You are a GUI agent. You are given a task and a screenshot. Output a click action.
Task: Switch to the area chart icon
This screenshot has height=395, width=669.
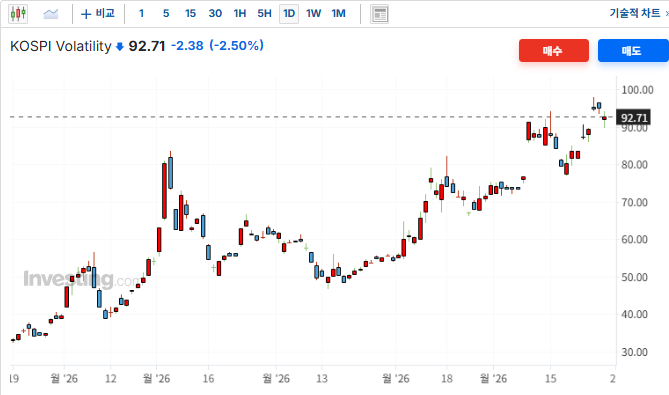[x=51, y=14]
